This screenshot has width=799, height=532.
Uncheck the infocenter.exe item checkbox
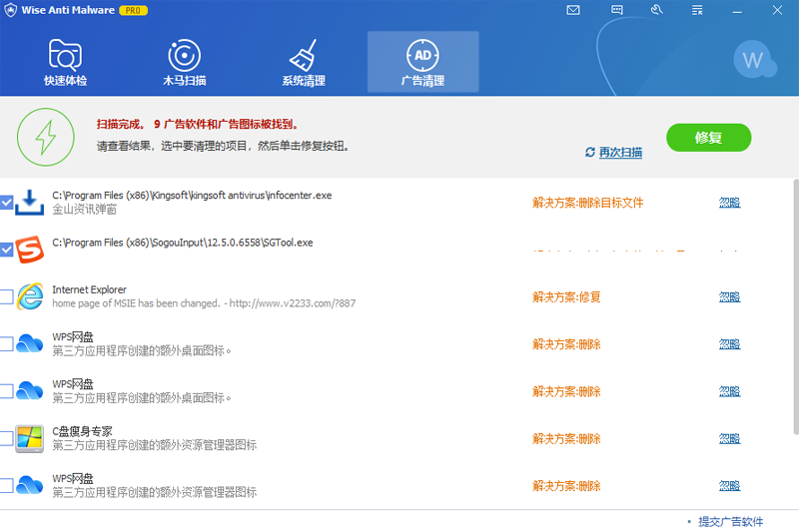coord(6,202)
